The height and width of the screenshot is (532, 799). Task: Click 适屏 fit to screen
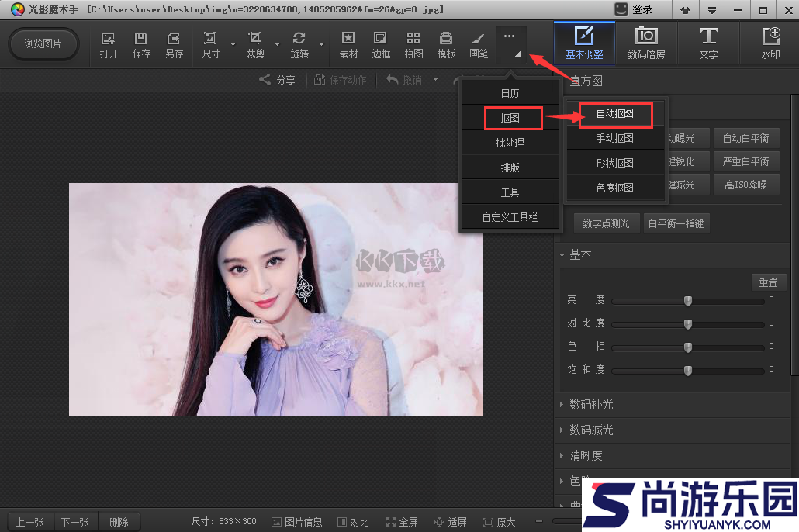point(451,522)
